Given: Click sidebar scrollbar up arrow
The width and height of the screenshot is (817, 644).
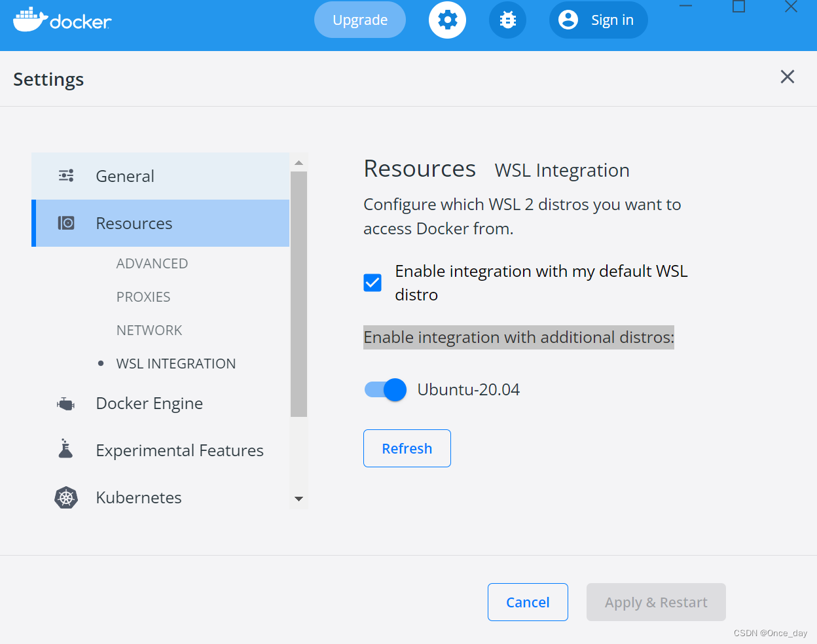Looking at the screenshot, I should click(299, 162).
